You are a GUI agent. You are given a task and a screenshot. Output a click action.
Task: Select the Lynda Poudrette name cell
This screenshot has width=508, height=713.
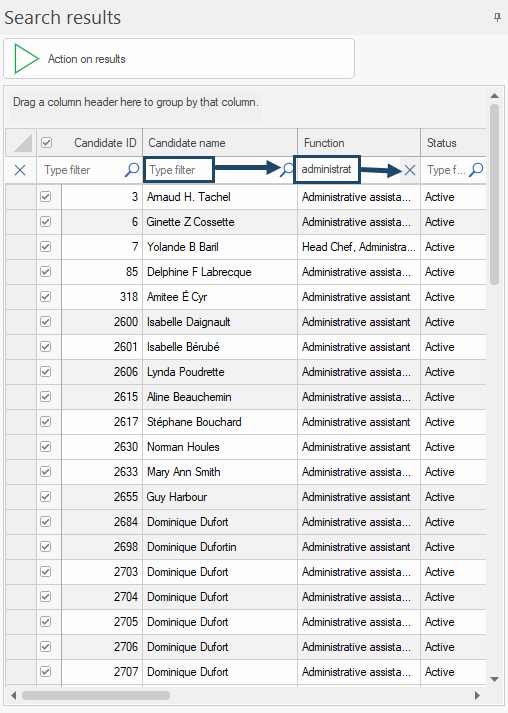(x=220, y=372)
